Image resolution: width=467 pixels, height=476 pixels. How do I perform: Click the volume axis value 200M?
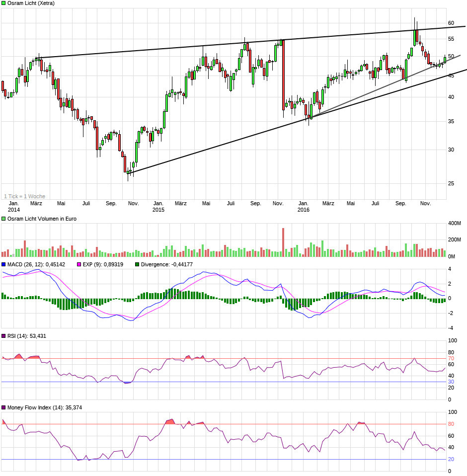[x=454, y=239]
